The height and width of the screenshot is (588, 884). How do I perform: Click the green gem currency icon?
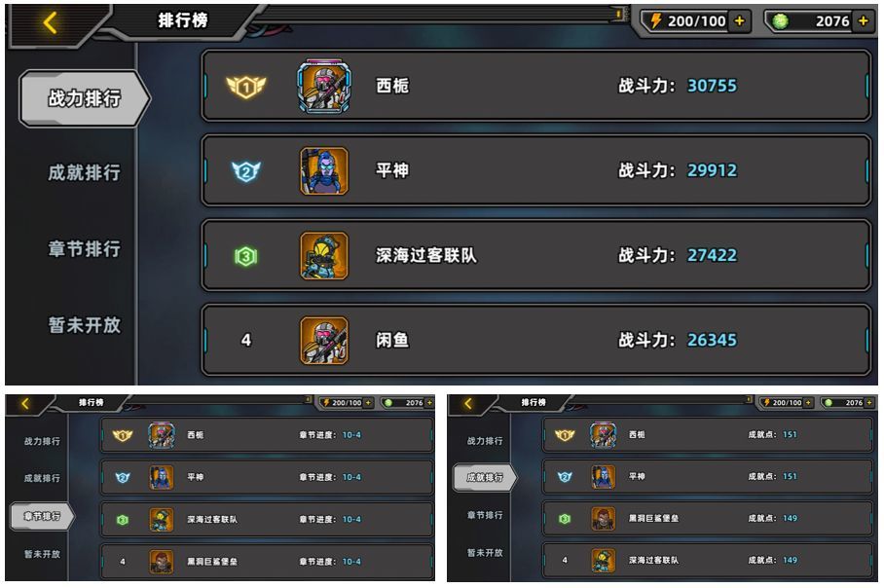click(780, 21)
